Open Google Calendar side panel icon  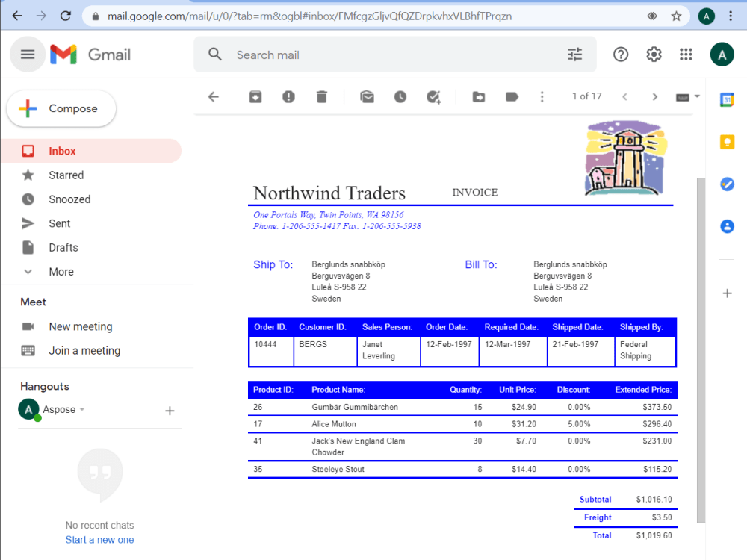(x=727, y=99)
